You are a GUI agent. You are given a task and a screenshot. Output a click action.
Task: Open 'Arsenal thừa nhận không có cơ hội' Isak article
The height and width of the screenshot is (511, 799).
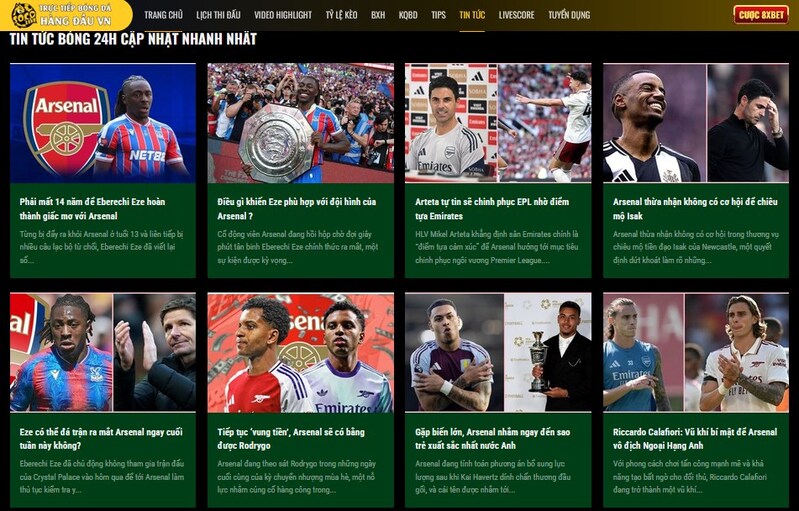[x=695, y=208]
